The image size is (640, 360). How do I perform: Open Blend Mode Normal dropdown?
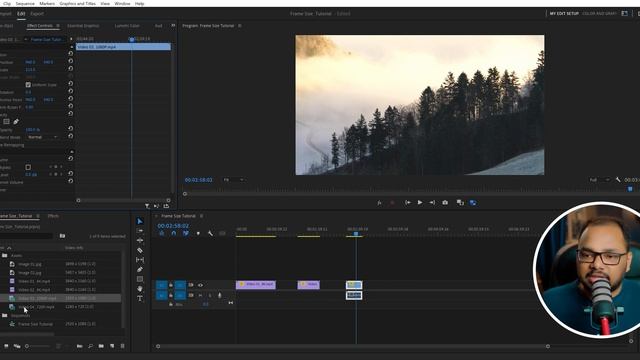coord(42,137)
